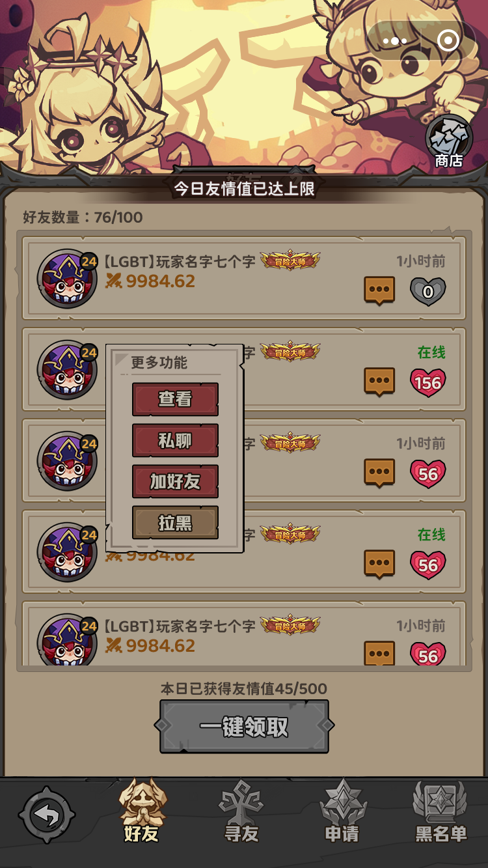
Task: Open the mini-program three-dot menu
Action: [394, 41]
